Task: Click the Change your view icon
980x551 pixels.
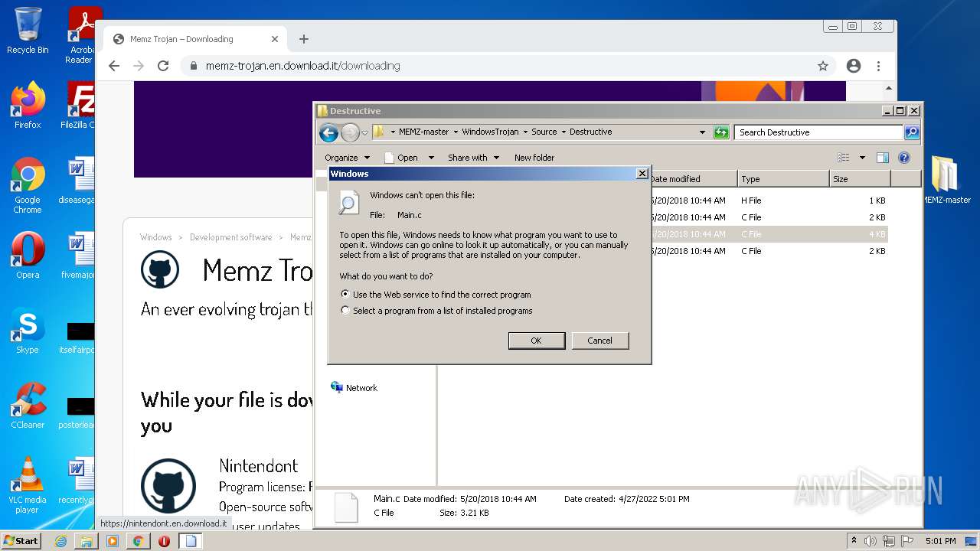Action: point(843,158)
